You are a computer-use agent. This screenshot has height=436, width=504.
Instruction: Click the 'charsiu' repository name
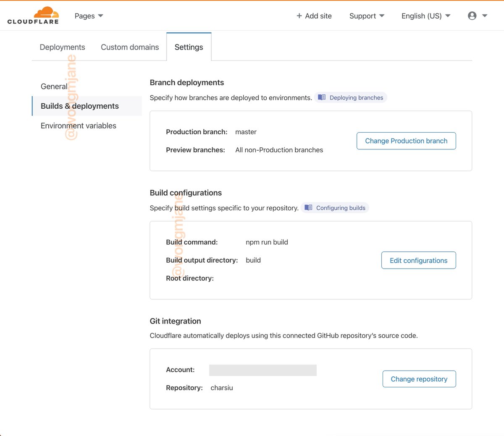222,388
